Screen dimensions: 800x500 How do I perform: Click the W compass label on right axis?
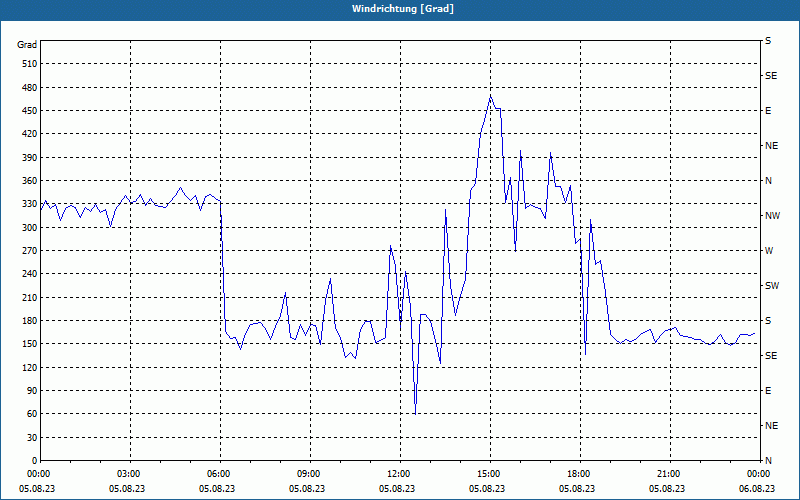coord(769,251)
